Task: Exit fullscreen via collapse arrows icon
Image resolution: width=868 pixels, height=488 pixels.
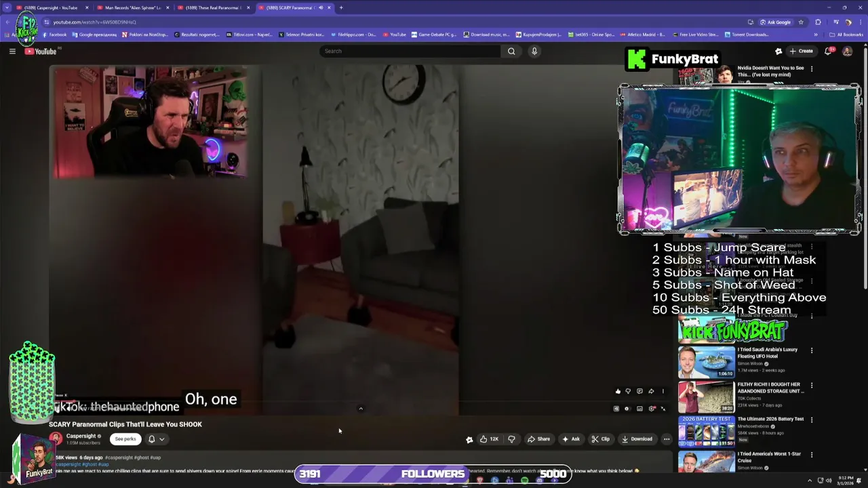Action: click(663, 409)
